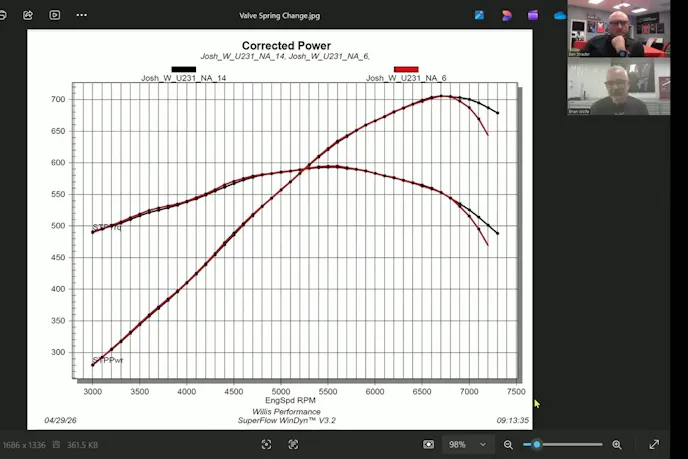Click the SuperFlow WinDyn V3.2 text

point(287,420)
